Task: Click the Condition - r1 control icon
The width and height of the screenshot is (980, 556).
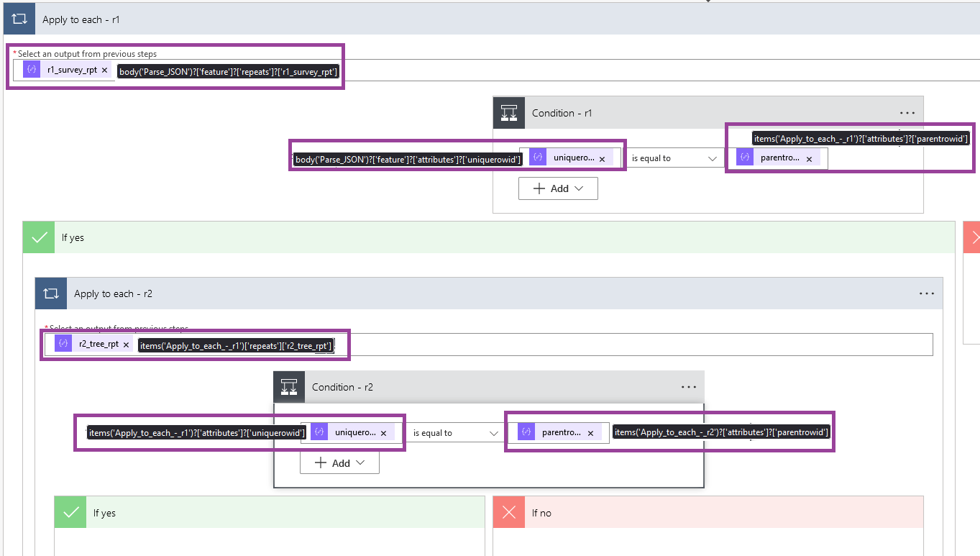Action: coord(509,112)
